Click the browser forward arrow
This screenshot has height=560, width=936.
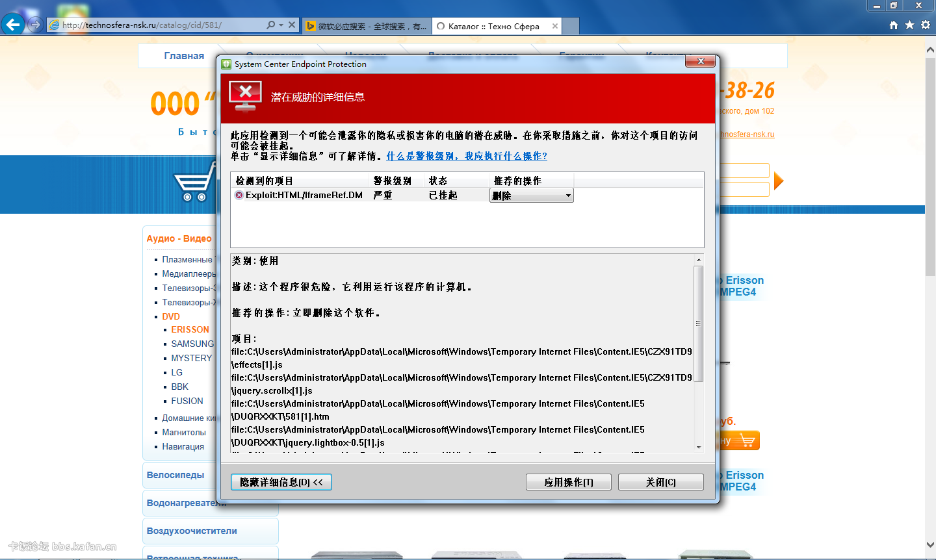pyautogui.click(x=36, y=25)
